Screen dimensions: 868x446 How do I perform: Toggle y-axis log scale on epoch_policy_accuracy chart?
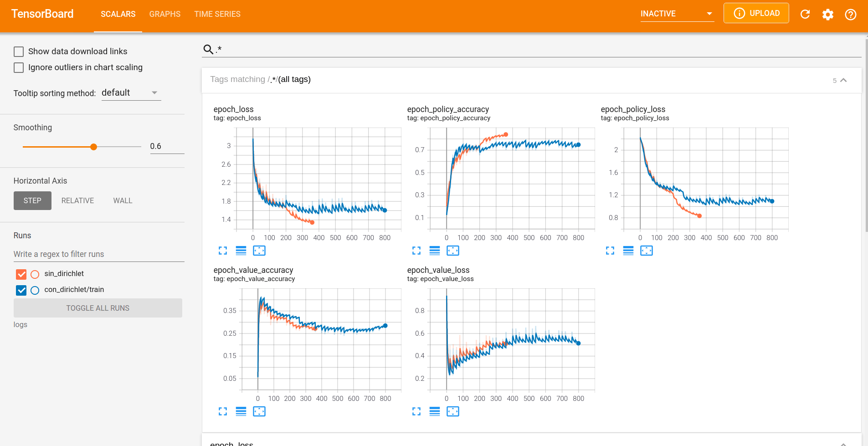pos(435,251)
